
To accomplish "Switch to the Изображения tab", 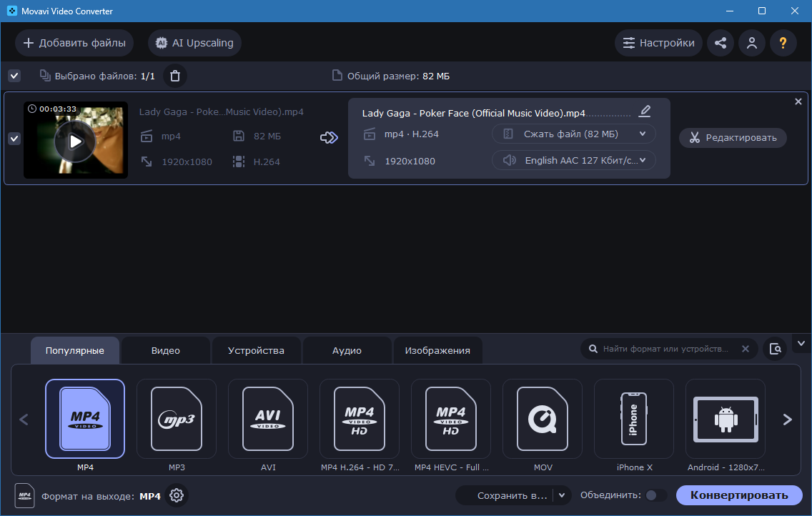I will pyautogui.click(x=437, y=350).
